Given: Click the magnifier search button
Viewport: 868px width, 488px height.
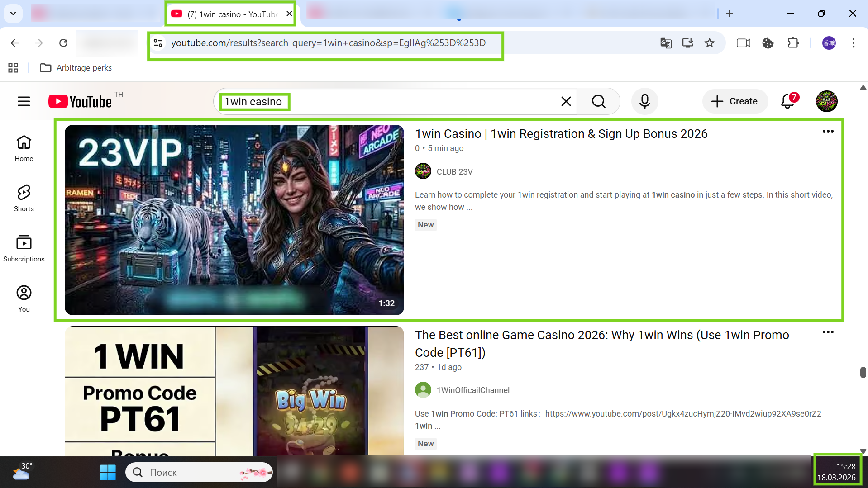Looking at the screenshot, I should (598, 101).
